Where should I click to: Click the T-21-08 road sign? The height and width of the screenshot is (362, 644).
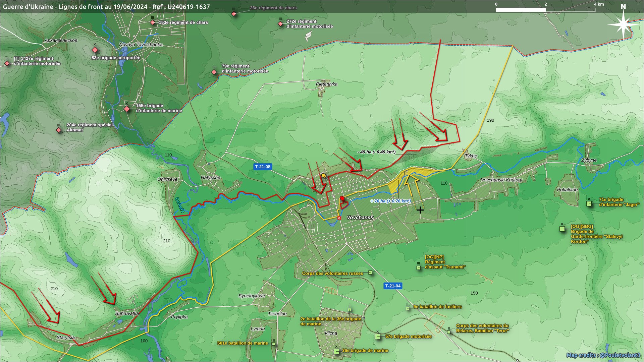click(x=263, y=167)
